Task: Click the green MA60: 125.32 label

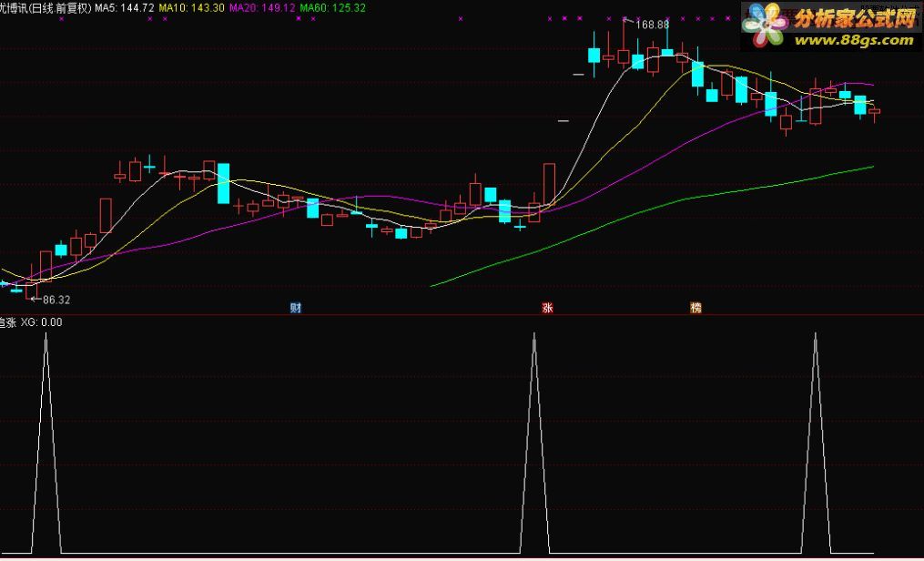Action: 332,7
